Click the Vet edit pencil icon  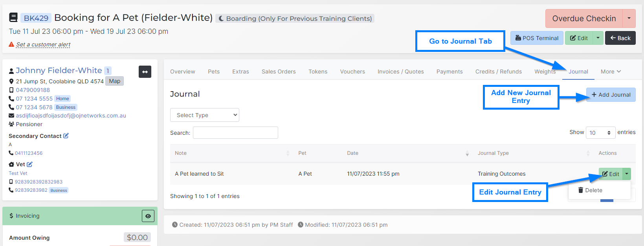point(30,164)
